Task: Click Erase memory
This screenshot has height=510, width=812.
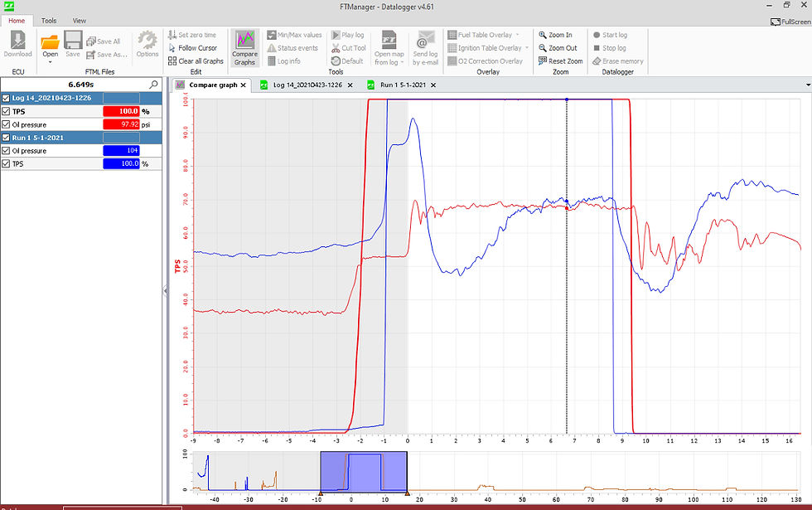Action: coord(617,61)
